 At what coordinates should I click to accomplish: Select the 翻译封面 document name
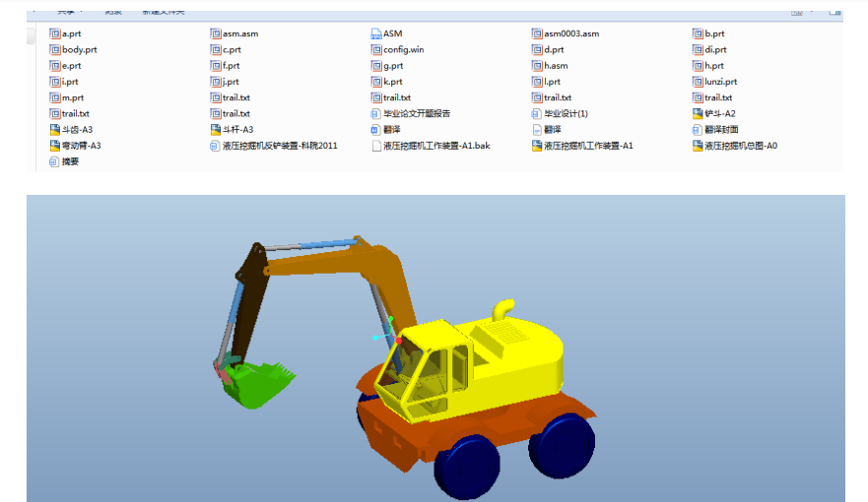(x=721, y=130)
